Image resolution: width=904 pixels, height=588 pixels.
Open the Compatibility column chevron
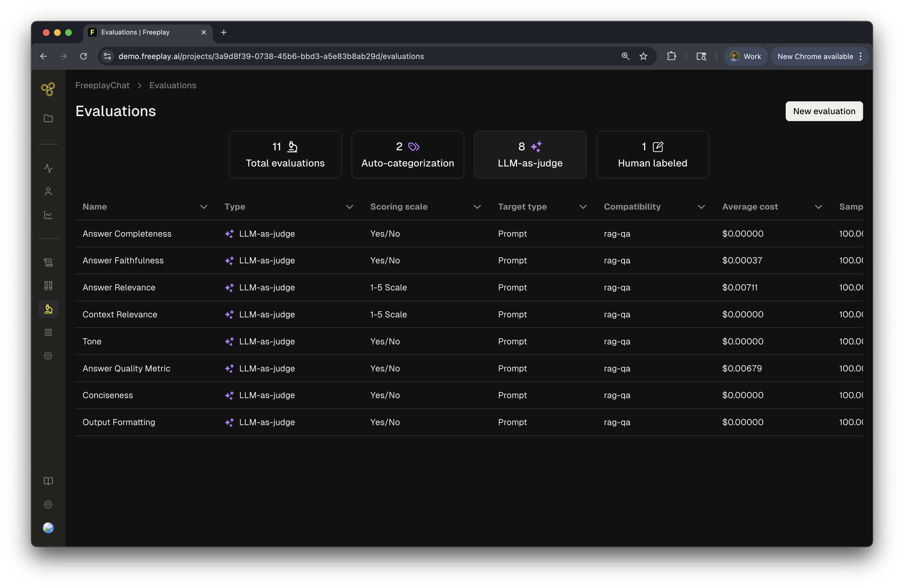pos(701,207)
